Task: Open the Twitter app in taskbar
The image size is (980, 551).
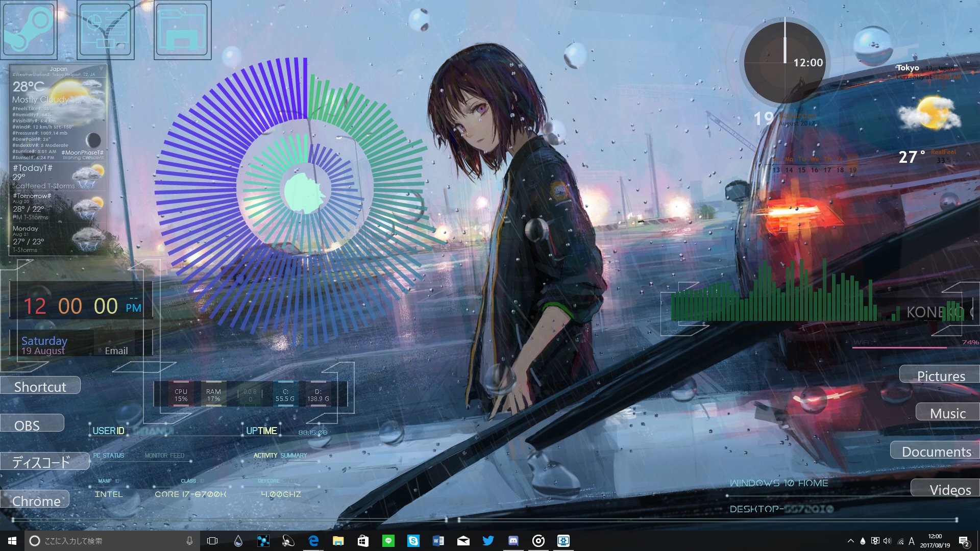Action: click(488, 541)
